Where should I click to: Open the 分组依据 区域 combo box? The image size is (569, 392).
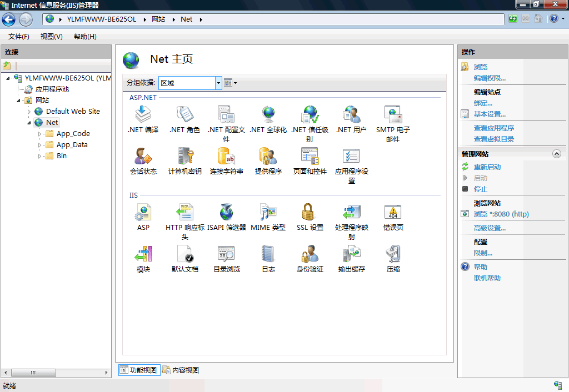point(190,83)
